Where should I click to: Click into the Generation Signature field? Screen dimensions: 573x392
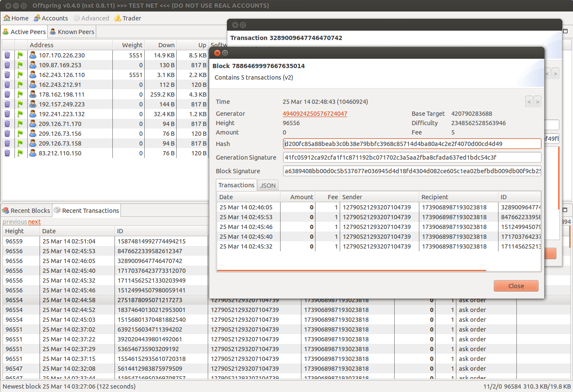412,157
